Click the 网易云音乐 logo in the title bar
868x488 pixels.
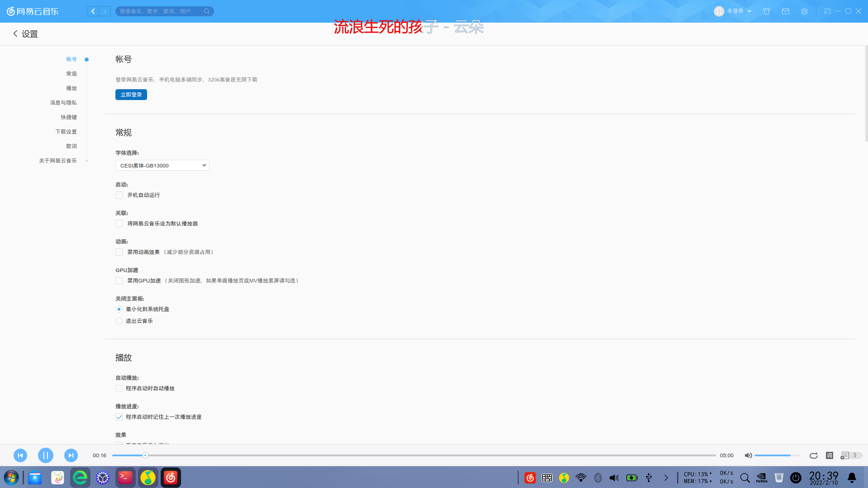point(33,11)
